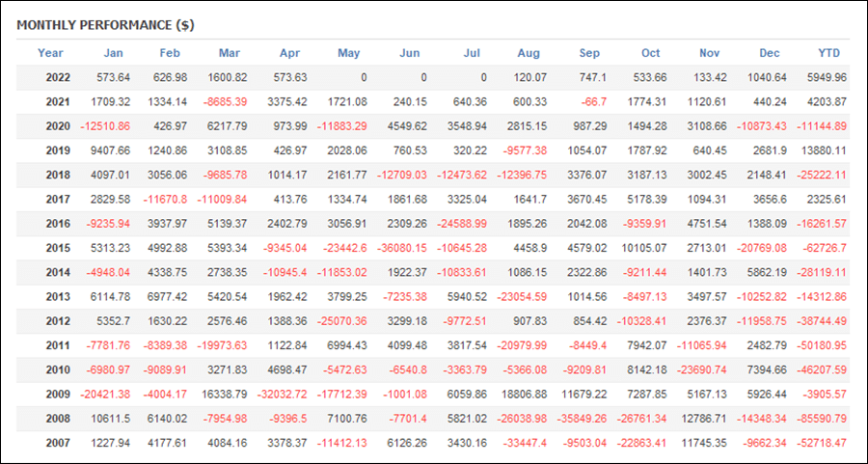Click the 2007 year row label
The width and height of the screenshot is (868, 464).
pyautogui.click(x=58, y=443)
